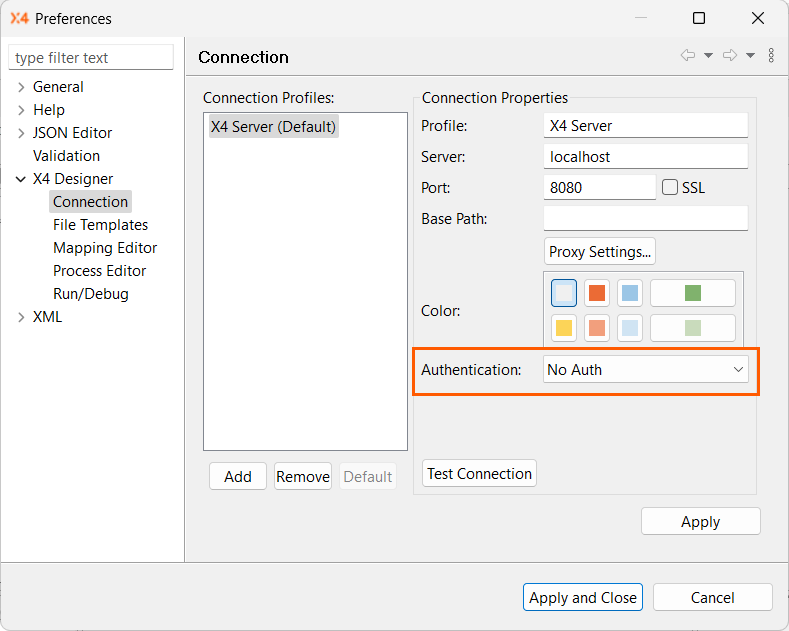Collapse the X4 Designer tree node

click(x=21, y=179)
